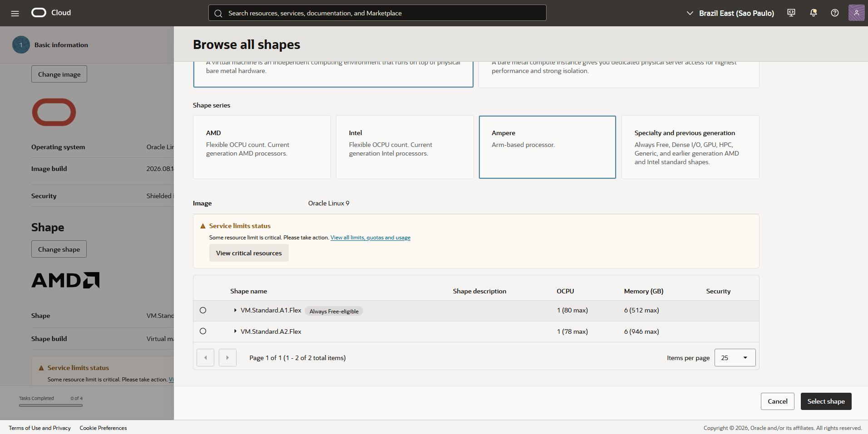868x434 pixels.
Task: Choose the Ampere shape series card
Action: click(547, 147)
